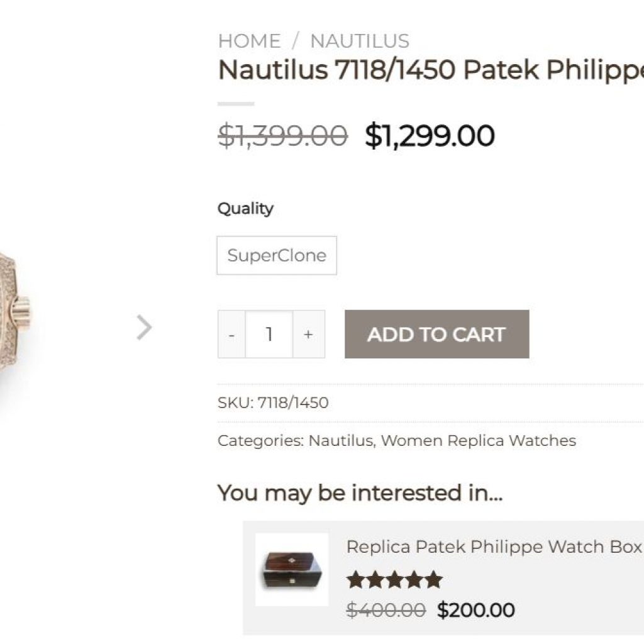Increase quantity with the plus button
The image size is (644, 644).
[308, 335]
